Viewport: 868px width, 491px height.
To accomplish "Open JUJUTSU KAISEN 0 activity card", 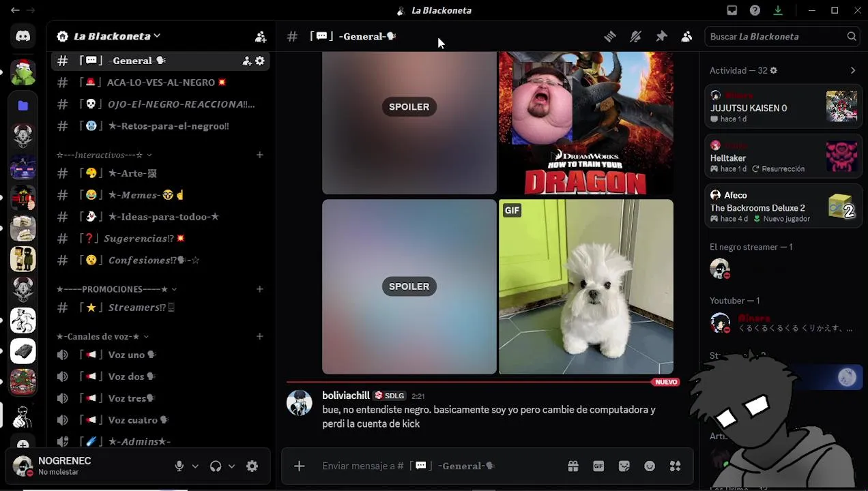I will 784,106.
